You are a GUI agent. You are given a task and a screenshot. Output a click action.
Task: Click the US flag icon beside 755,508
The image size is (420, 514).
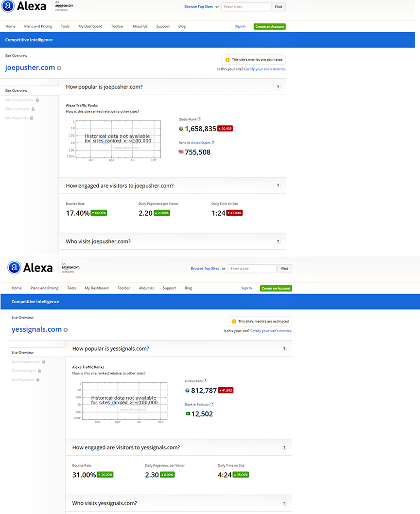pyautogui.click(x=181, y=152)
